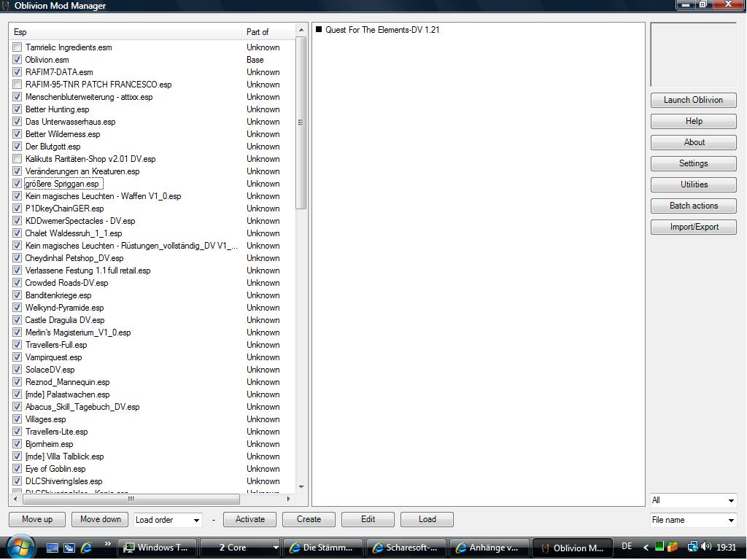The width and height of the screenshot is (747, 560).
Task: Open Internet Explorer from quick launch
Action: [86, 548]
